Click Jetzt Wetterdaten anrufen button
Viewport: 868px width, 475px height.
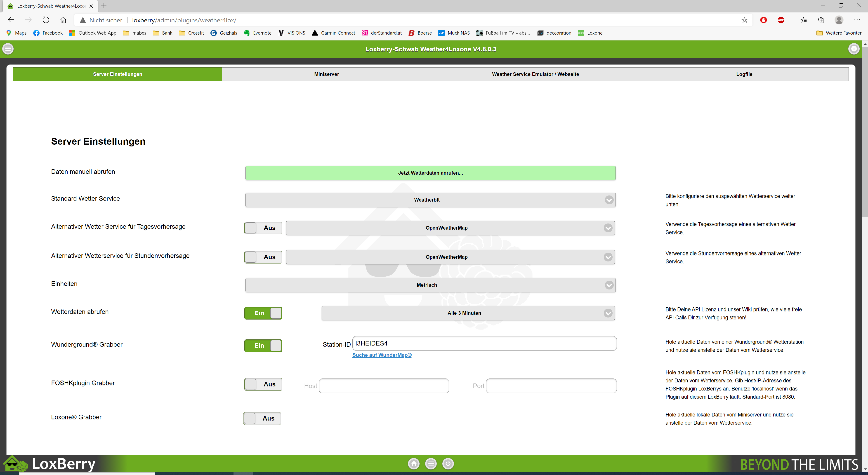(x=430, y=173)
